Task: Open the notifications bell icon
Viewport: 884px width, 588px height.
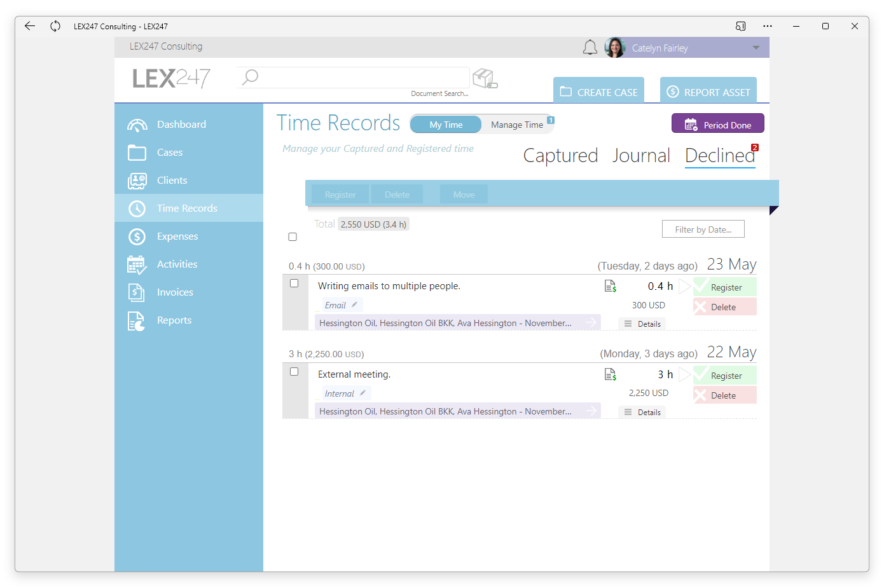Action: (x=590, y=48)
